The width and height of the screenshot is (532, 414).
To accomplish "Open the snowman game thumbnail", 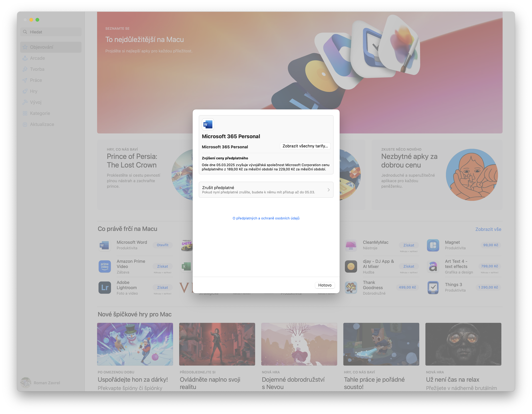I will point(135,344).
